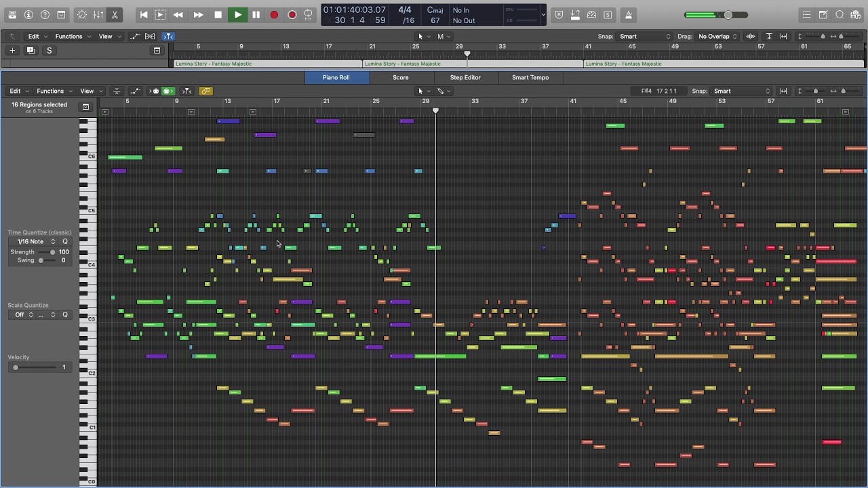
Task: Toggle the metronome click icon
Action: (628, 15)
